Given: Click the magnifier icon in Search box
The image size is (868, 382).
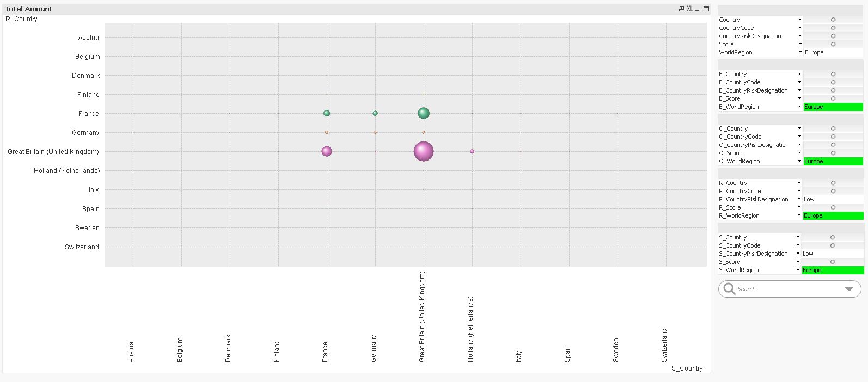Looking at the screenshot, I should coord(729,288).
